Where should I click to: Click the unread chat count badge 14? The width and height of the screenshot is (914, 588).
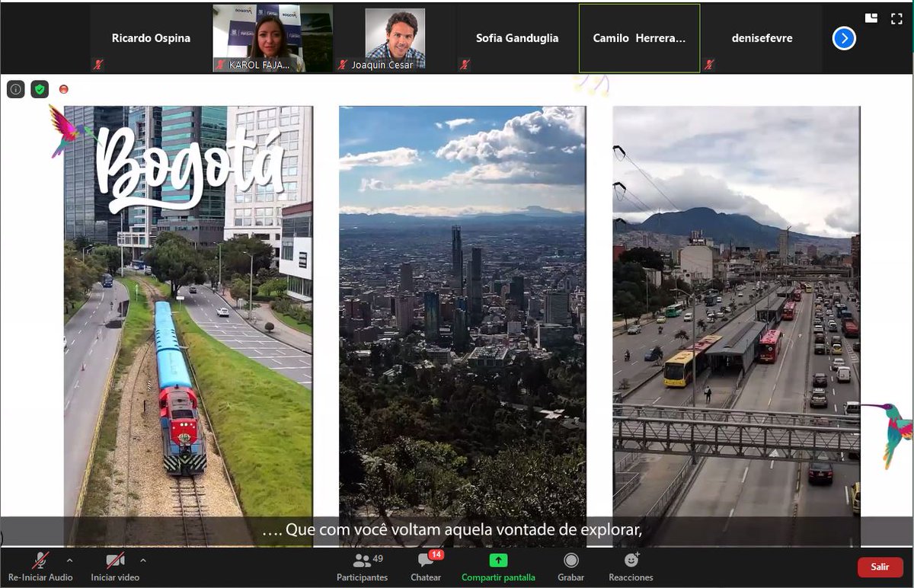click(x=436, y=555)
